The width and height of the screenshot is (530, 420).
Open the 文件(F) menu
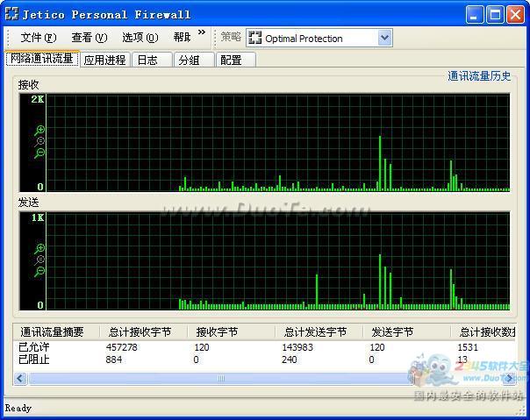(38, 38)
